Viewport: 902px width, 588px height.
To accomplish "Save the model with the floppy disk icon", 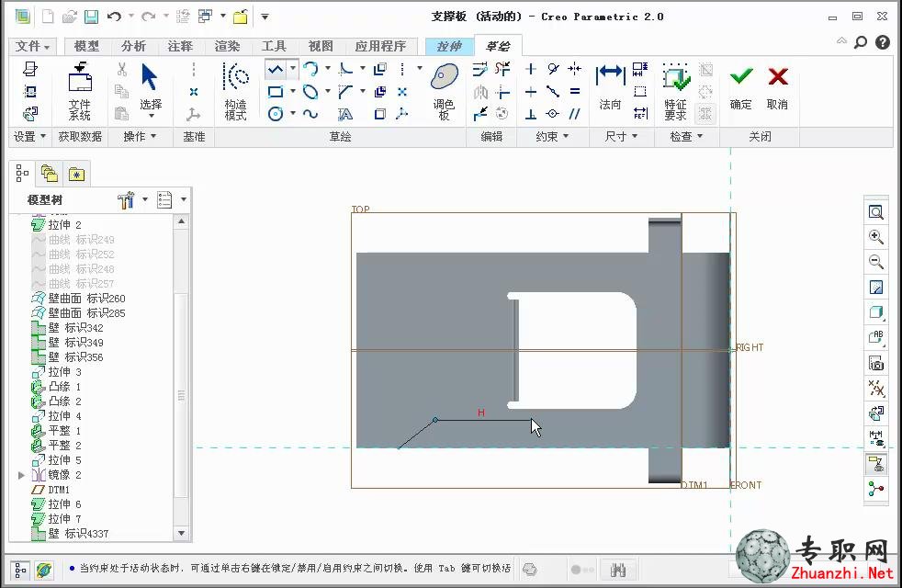I will (x=91, y=17).
